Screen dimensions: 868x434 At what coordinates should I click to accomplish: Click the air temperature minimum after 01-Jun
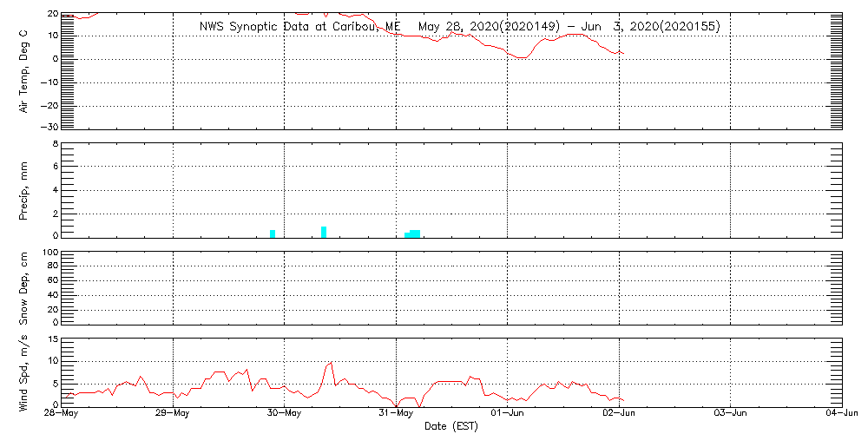521,58
